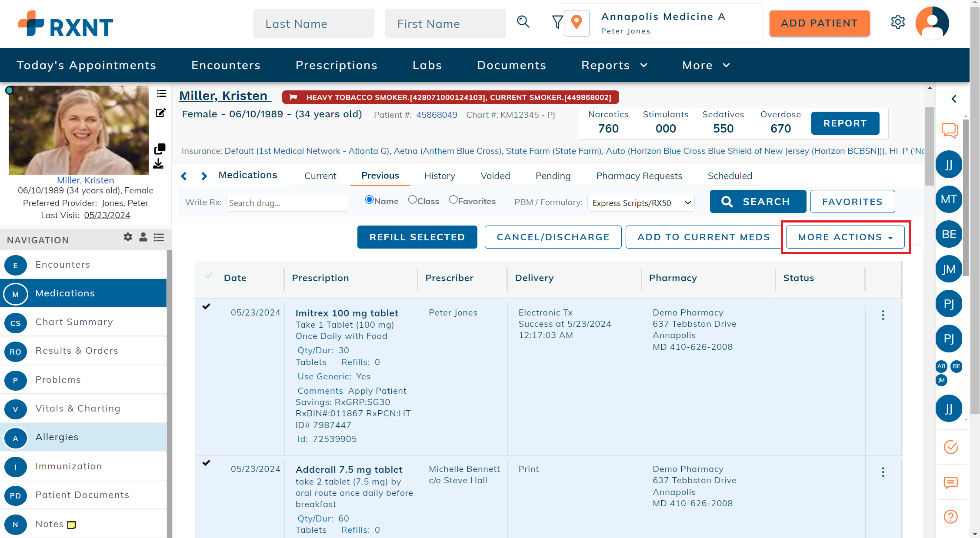Click CANCEL/DISCHARGE button
The image size is (980, 538).
click(x=553, y=237)
